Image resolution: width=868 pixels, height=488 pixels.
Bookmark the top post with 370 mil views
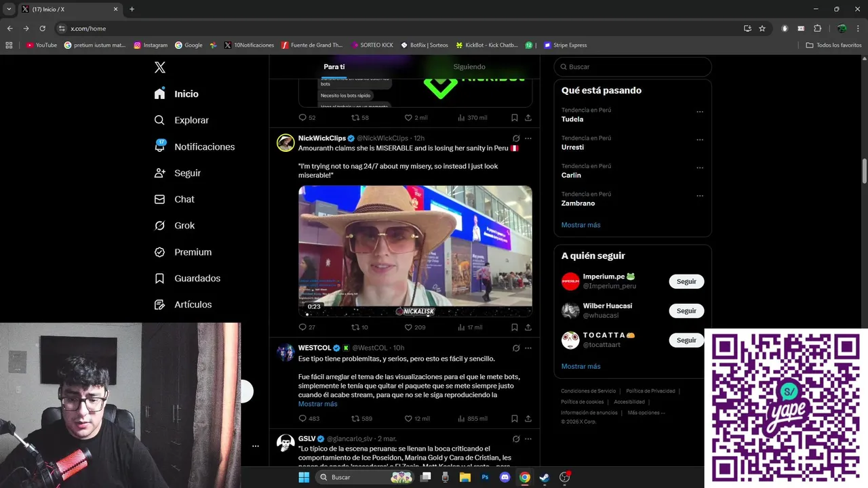[x=515, y=117]
